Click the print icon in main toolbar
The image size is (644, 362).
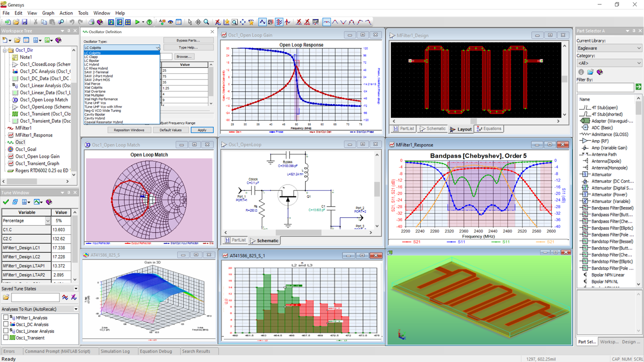tap(91, 22)
